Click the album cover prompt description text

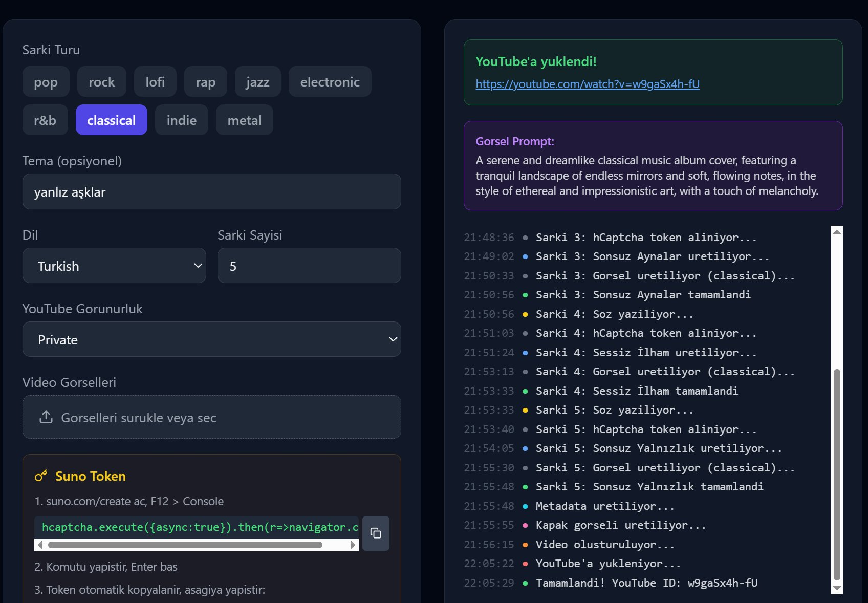pyautogui.click(x=647, y=176)
